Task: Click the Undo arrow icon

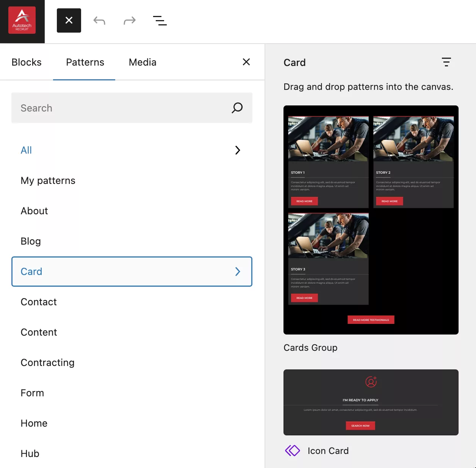Action: pos(99,20)
